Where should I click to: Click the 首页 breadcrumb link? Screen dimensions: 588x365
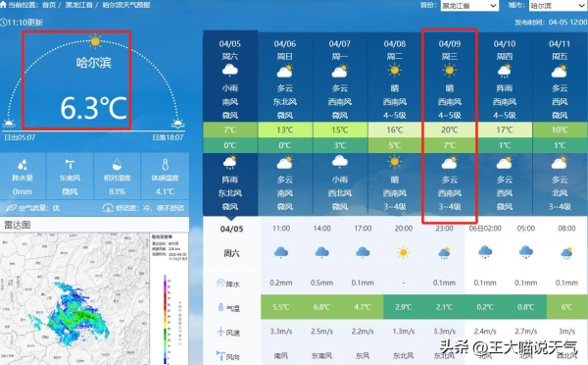coord(49,5)
